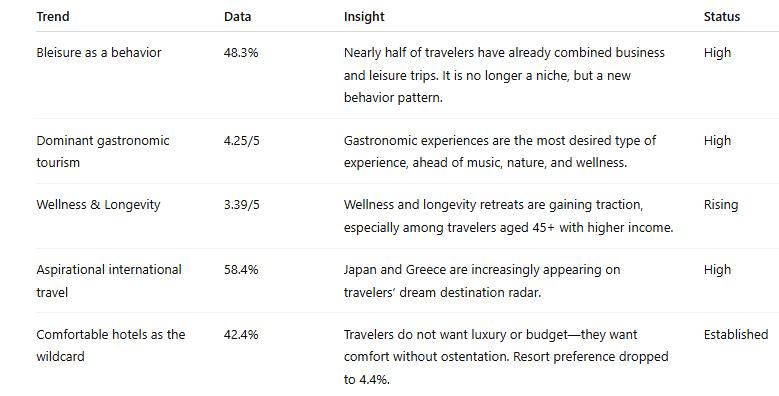
Task: Click the Insight column header
Action: click(364, 16)
